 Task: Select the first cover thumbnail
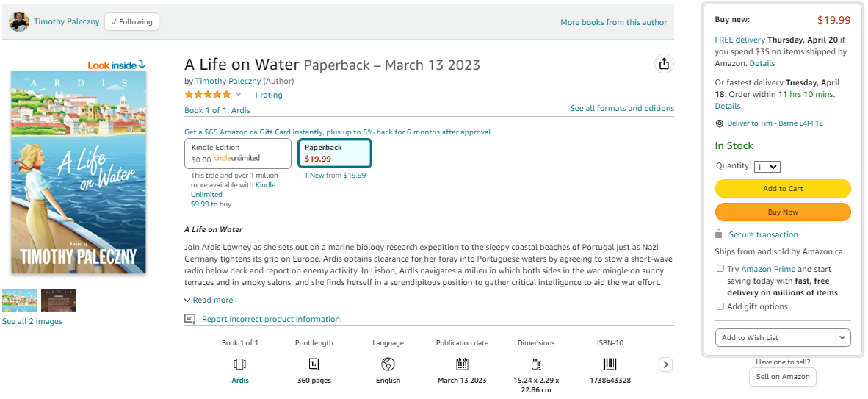pyautogui.click(x=20, y=301)
